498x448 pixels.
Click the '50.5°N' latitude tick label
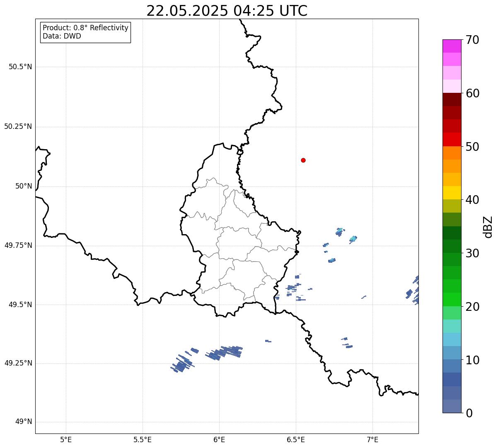click(20, 67)
